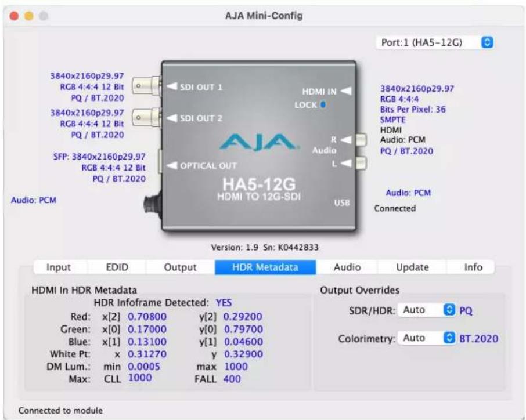The image size is (526, 420).
Task: Click the SMPTE input range text
Action: tap(393, 120)
